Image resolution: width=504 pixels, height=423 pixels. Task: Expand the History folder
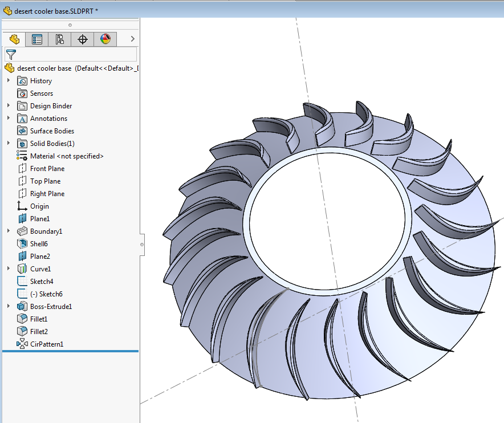[9, 81]
